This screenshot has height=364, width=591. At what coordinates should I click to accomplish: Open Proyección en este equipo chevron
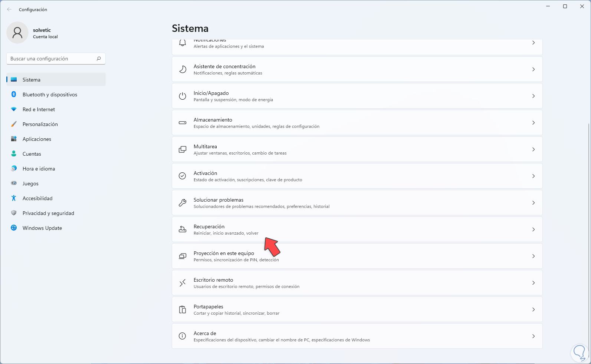click(533, 256)
